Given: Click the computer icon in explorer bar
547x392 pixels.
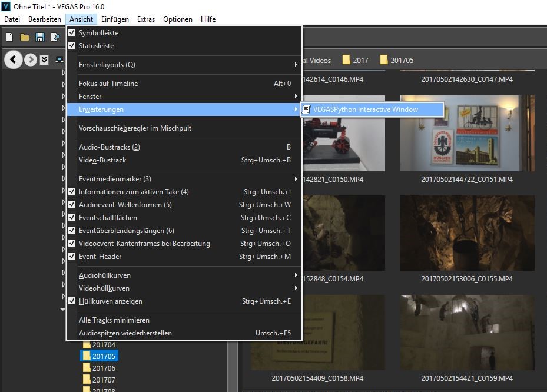Looking at the screenshot, I should pos(59,59).
